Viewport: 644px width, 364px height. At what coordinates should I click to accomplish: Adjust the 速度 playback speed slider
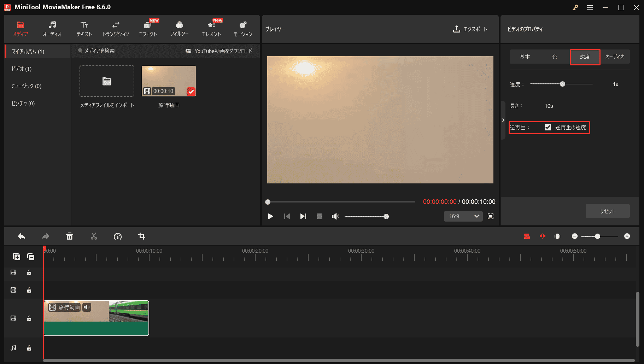point(563,84)
